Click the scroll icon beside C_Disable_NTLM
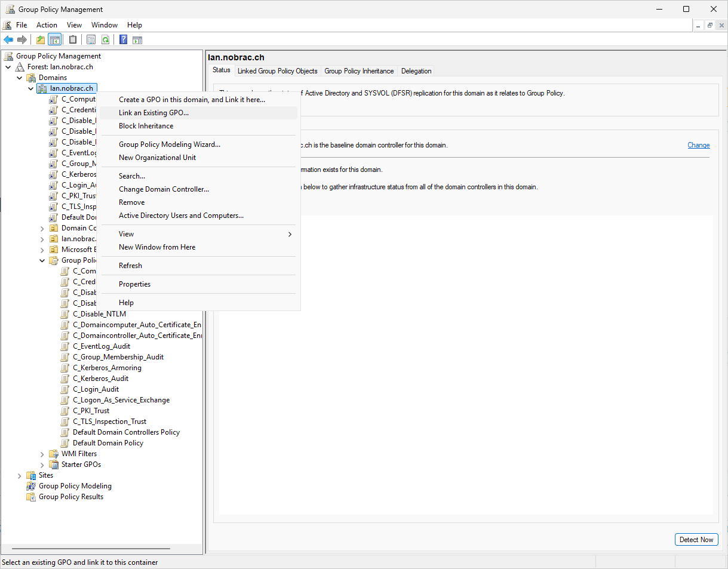This screenshot has width=728, height=569. click(65, 314)
